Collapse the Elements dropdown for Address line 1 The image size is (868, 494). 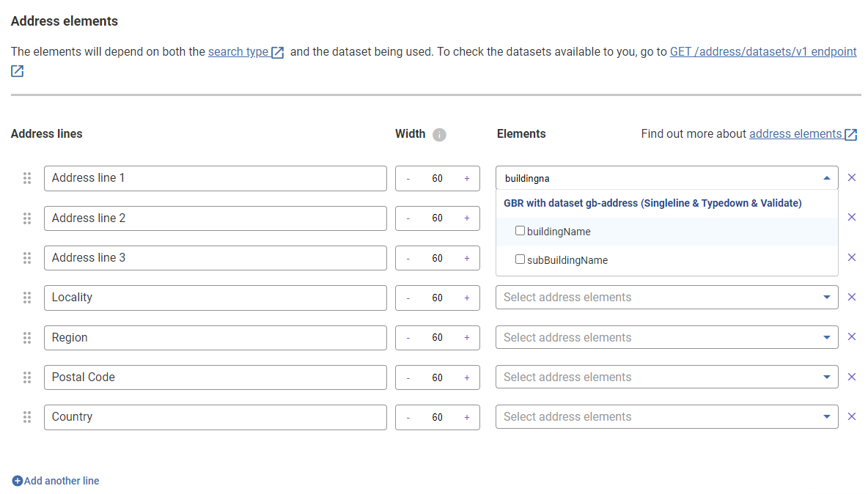click(826, 177)
